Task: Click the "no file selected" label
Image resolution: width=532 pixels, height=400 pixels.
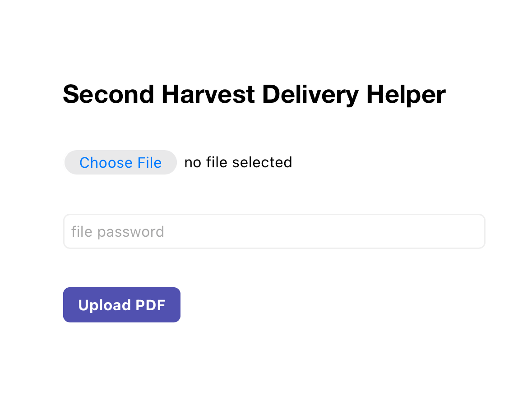Action: pos(238,162)
